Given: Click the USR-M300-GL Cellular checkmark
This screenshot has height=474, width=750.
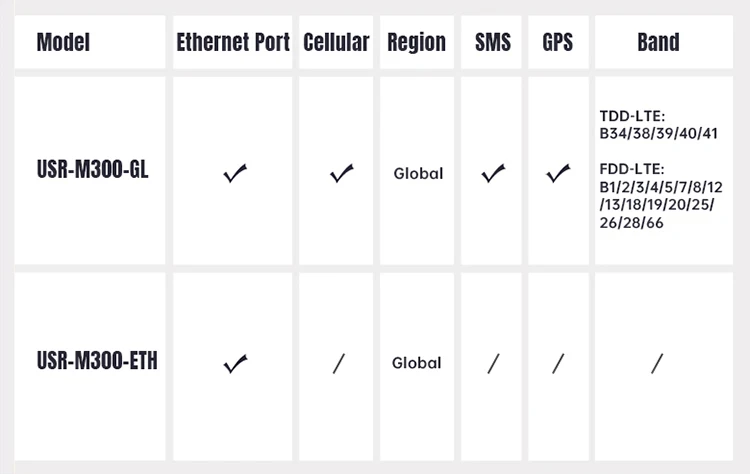Looking at the screenshot, I should (x=342, y=174).
